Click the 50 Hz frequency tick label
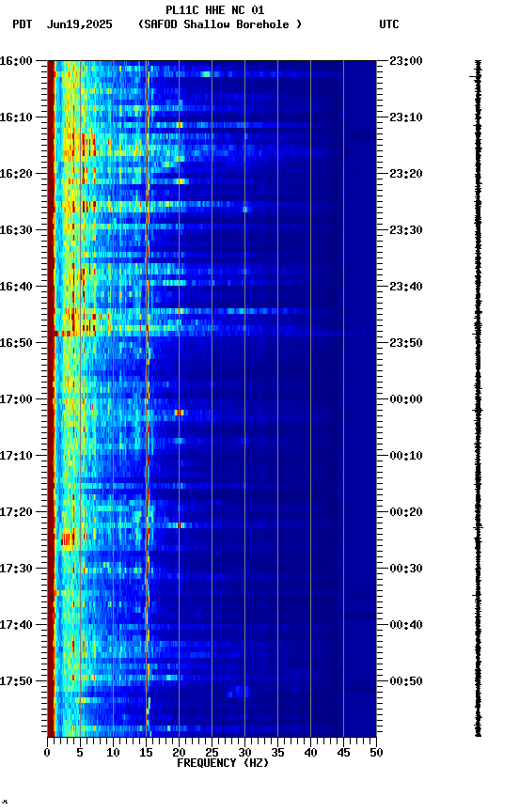The height and width of the screenshot is (812, 519). pyautogui.click(x=376, y=753)
